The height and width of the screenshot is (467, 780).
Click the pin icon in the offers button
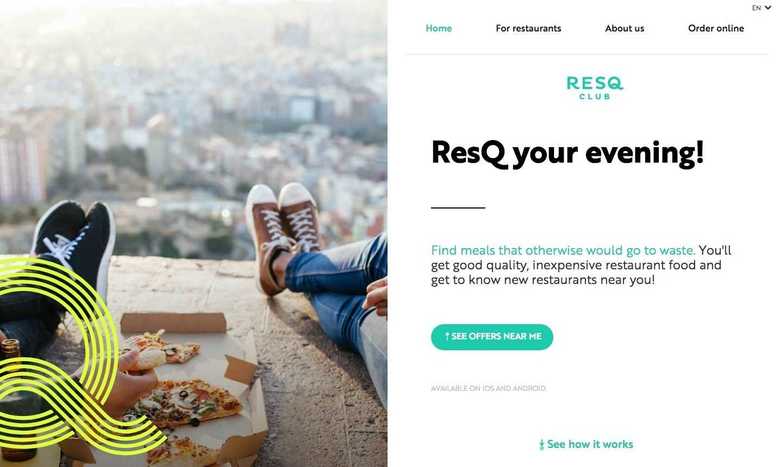447,337
